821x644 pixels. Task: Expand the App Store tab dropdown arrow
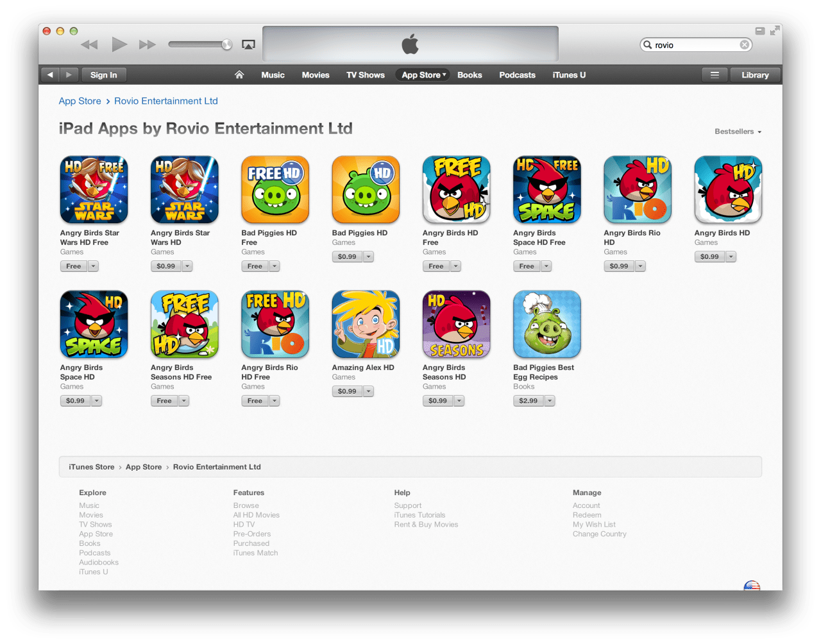tap(444, 75)
